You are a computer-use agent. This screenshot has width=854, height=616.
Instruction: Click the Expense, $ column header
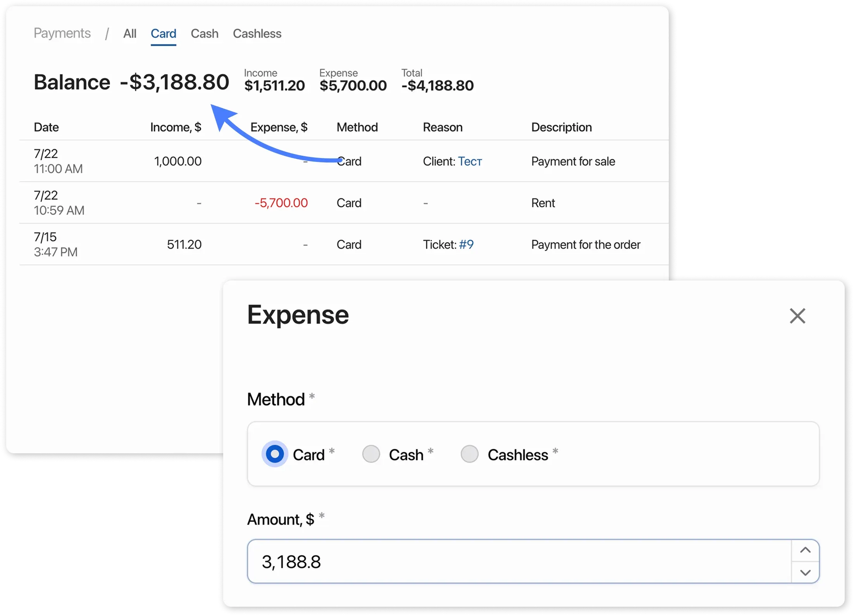click(x=279, y=127)
